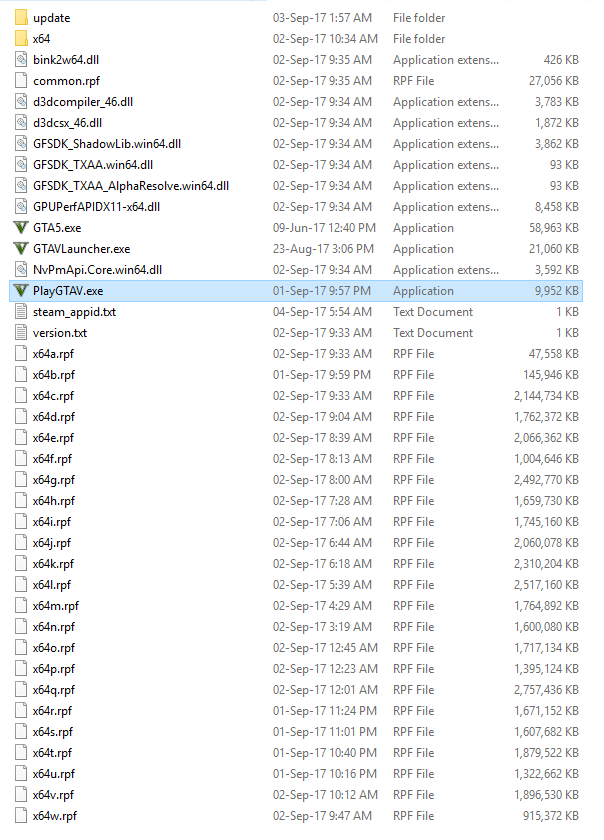Click the 9,952 KB size of PlayGTAV.exe
This screenshot has width=604, height=840.
coord(556,290)
